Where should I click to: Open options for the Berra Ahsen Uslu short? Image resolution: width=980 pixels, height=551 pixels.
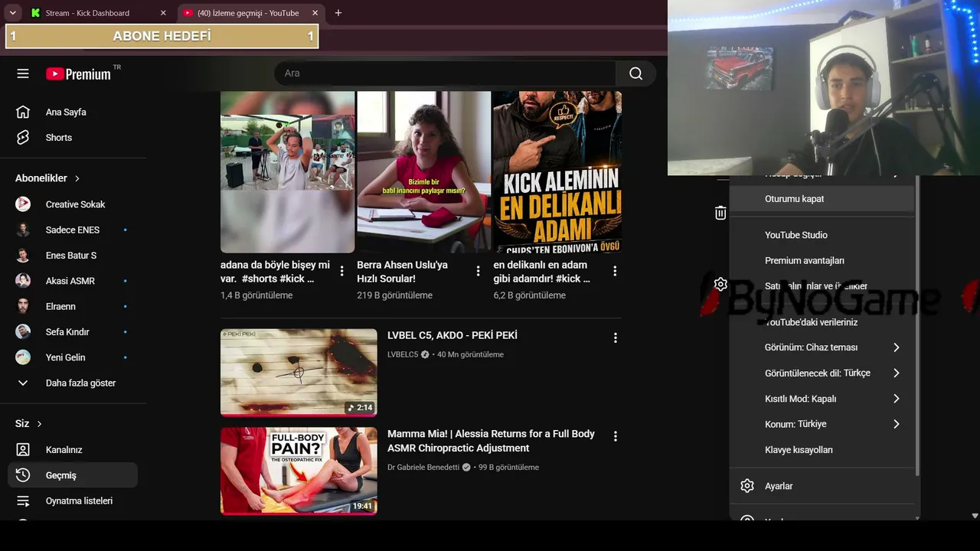[478, 271]
